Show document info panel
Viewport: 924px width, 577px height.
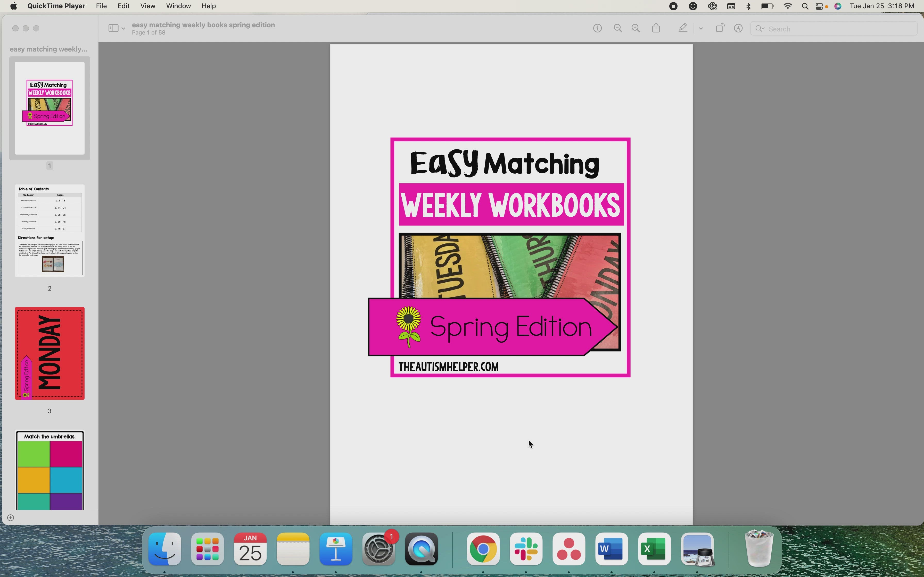click(x=597, y=28)
